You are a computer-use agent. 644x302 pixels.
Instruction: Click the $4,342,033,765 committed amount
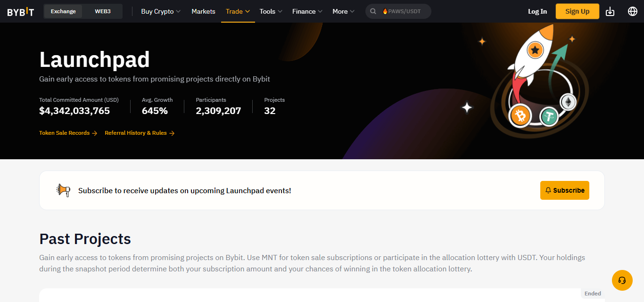pyautogui.click(x=74, y=111)
